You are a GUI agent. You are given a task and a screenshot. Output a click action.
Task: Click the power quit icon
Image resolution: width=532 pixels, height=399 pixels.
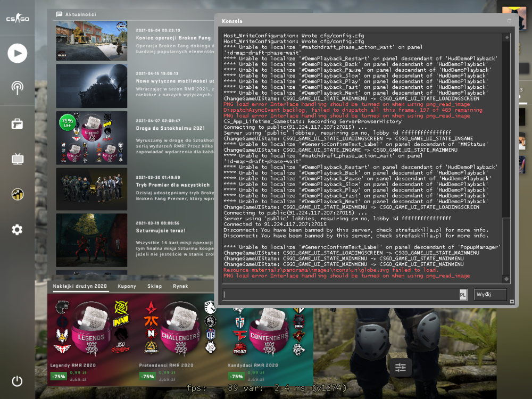[18, 381]
